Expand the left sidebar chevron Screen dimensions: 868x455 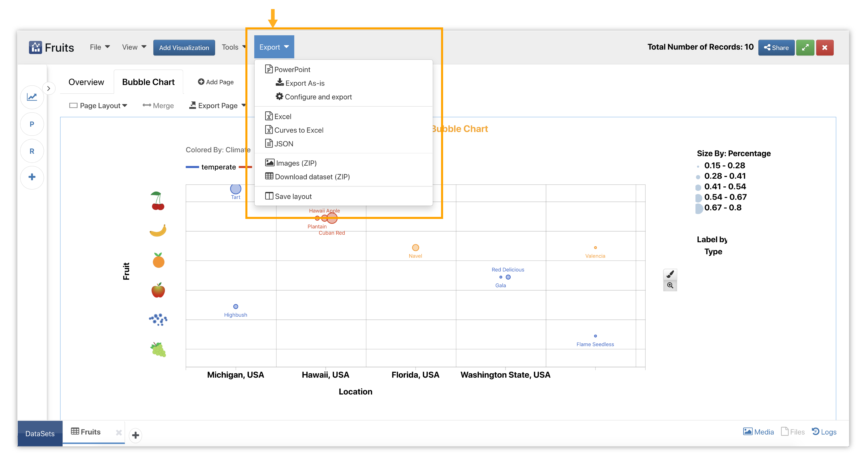coord(49,88)
